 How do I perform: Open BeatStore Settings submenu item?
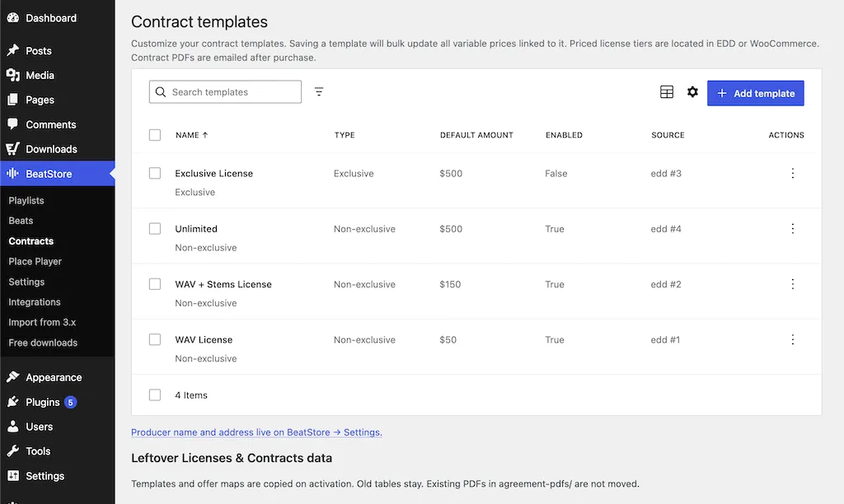coord(26,282)
